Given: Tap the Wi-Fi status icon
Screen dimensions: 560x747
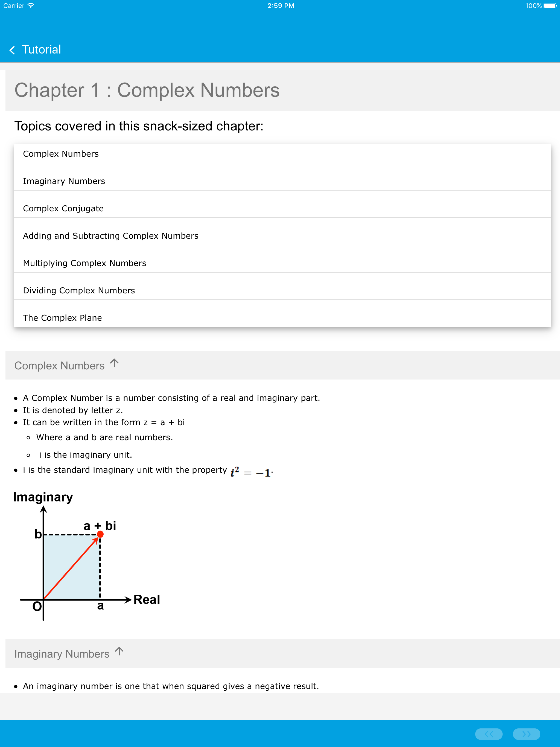Looking at the screenshot, I should point(31,5).
